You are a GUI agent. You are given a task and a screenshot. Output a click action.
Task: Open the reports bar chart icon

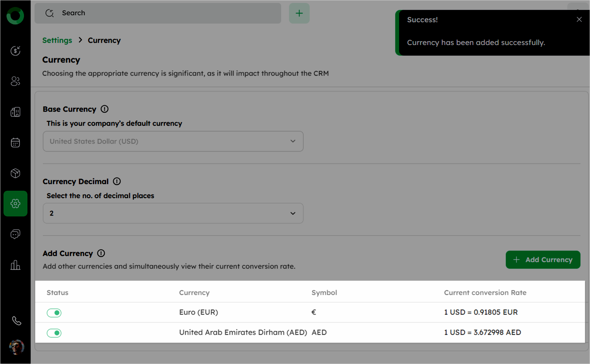15,265
